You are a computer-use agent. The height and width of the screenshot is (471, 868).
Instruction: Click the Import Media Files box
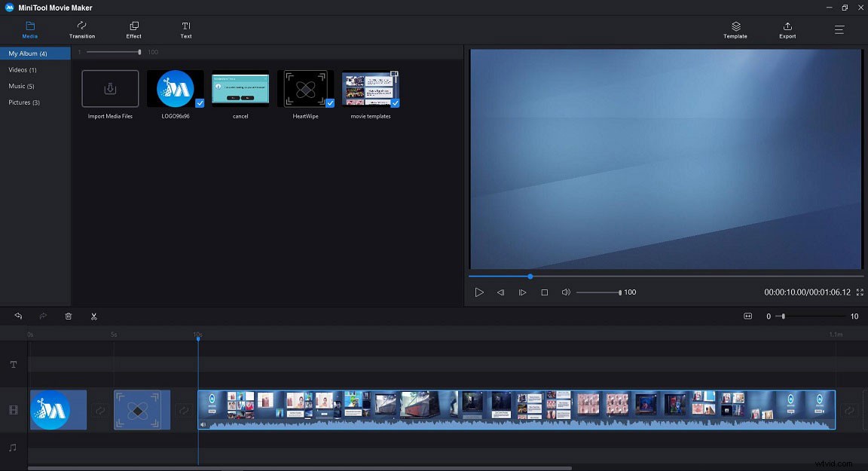coord(109,88)
